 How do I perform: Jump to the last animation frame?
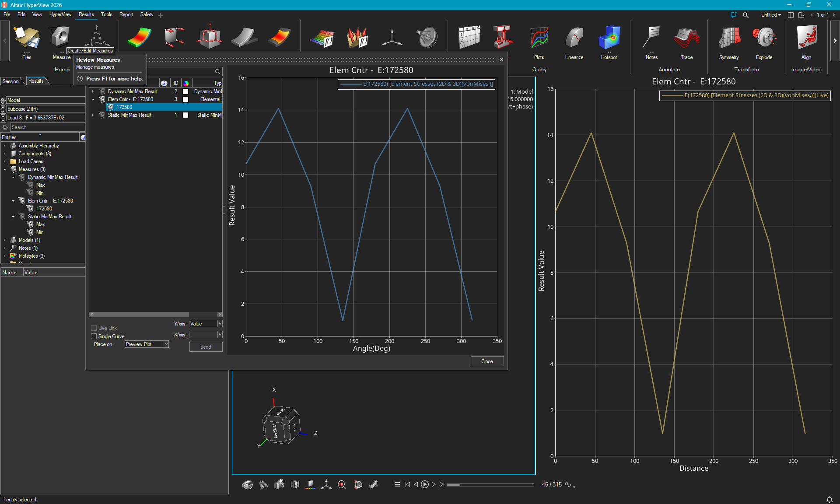(442, 484)
